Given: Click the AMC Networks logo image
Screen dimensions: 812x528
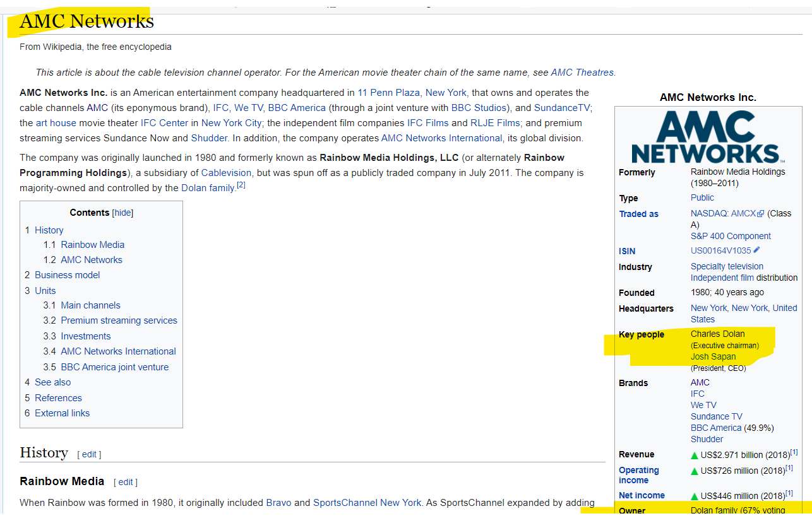Looking at the screenshot, I should pos(708,137).
